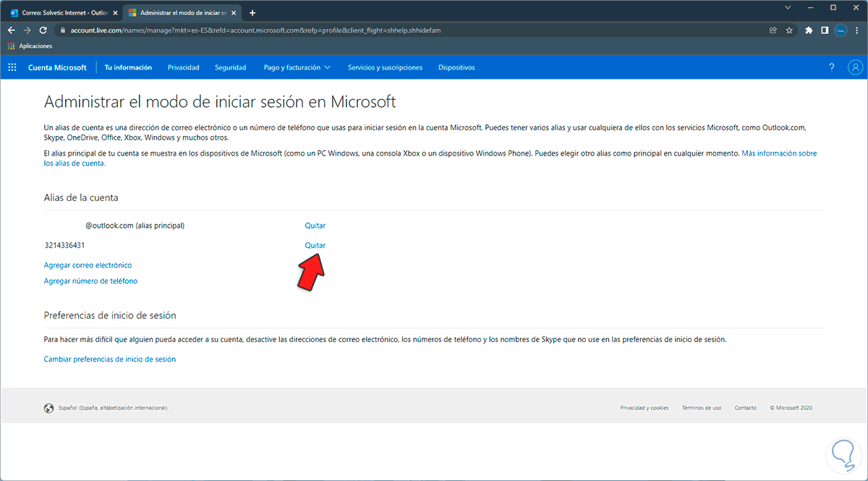Open the browser extensions puzzle icon
Viewport: 868px width, 481px height.
tap(809, 30)
